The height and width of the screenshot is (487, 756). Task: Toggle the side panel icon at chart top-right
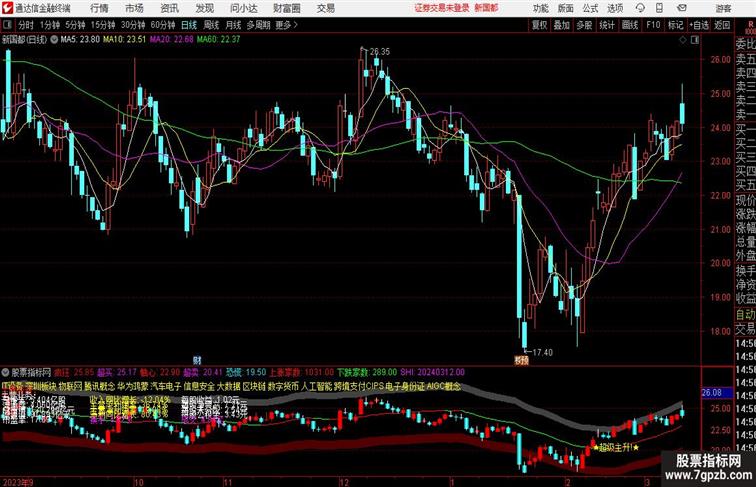pos(695,40)
